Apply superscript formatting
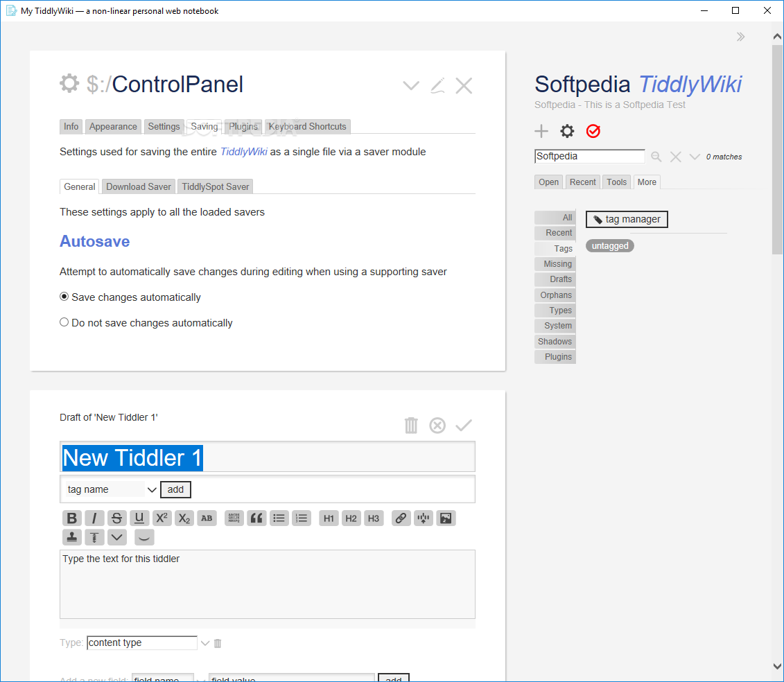This screenshot has height=682, width=784. [x=162, y=518]
